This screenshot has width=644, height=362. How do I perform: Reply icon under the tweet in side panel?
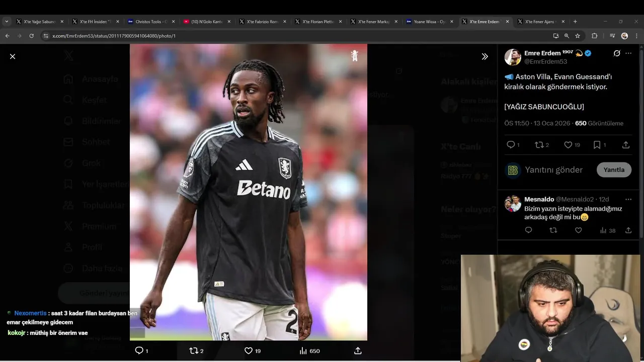pos(511,145)
